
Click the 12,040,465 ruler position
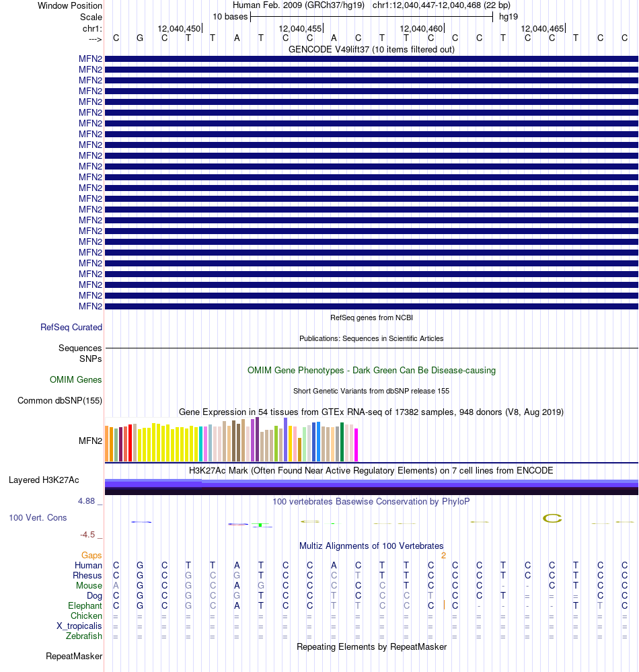point(542,29)
